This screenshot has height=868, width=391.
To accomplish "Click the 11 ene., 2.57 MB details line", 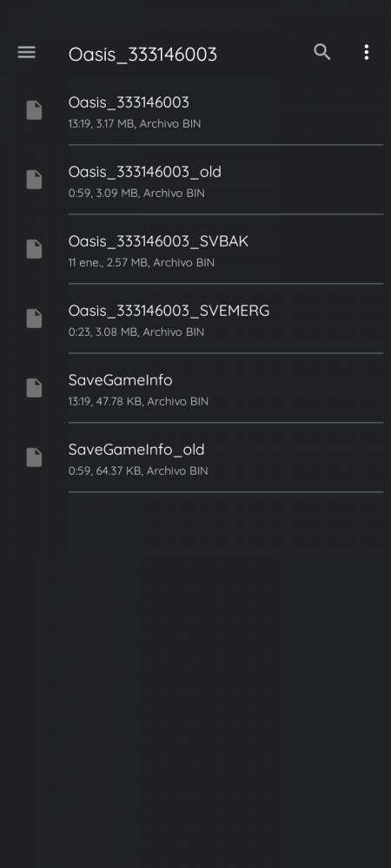I will 142,262.
